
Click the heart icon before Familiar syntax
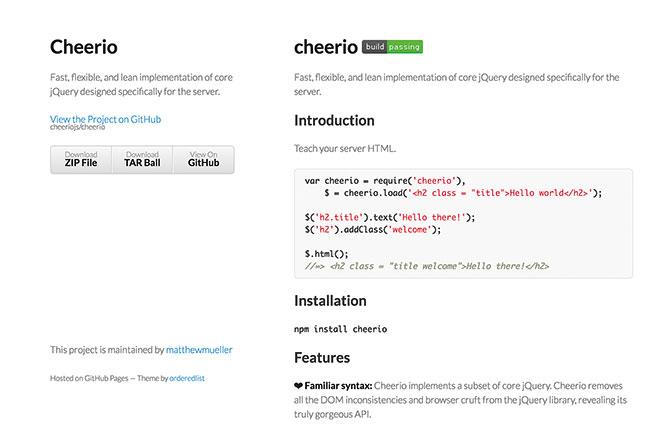(299, 384)
